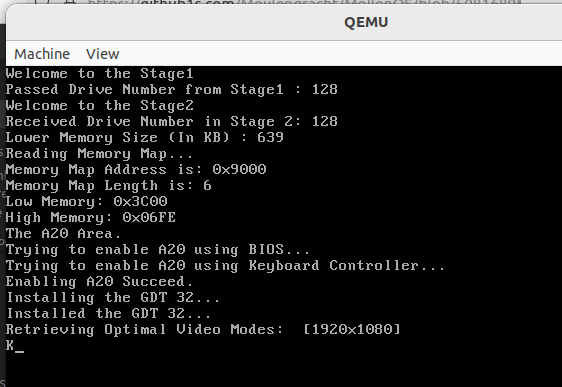
Task: Click the QEMU window title text
Action: [366, 22]
